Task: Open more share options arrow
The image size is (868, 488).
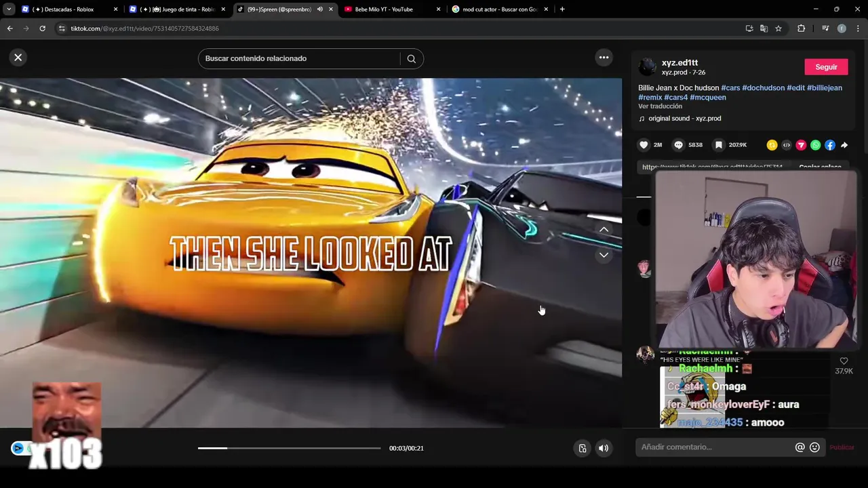Action: [x=844, y=145]
